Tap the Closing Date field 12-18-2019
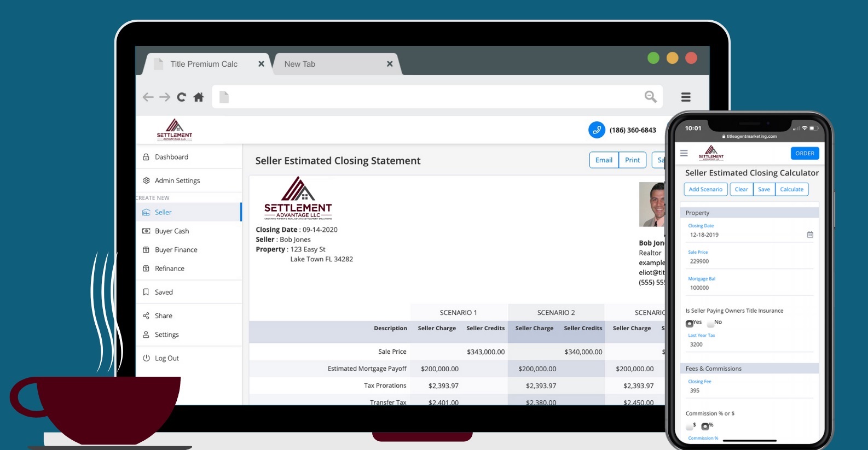 pyautogui.click(x=750, y=235)
